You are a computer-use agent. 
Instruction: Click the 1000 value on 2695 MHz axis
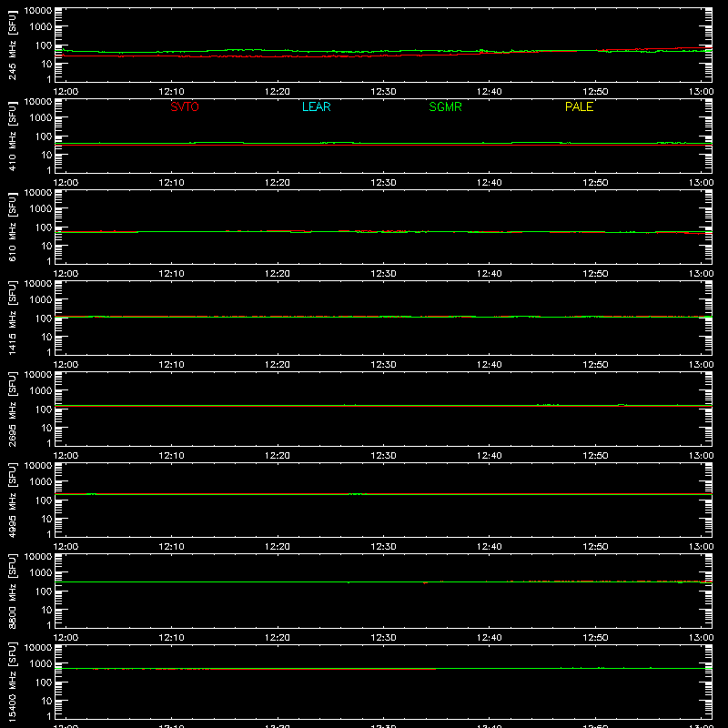41,391
